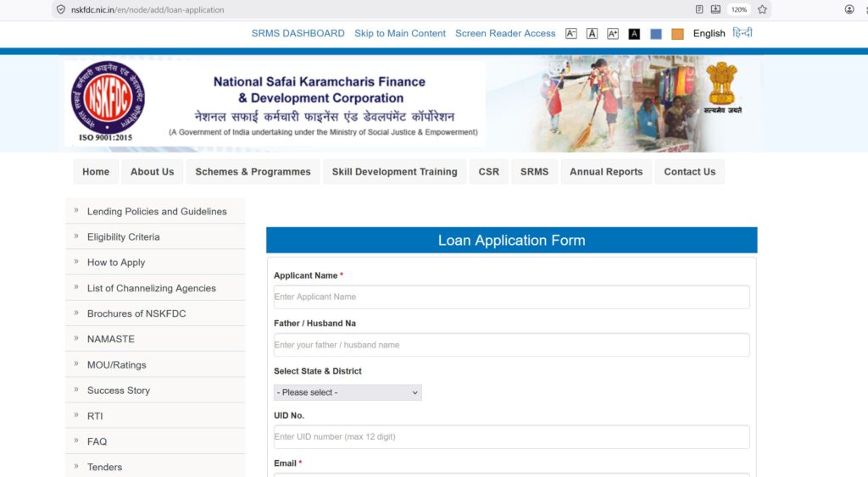868x477 pixels.
Task: Bookmark this page with the star icon
Action: pos(762,9)
